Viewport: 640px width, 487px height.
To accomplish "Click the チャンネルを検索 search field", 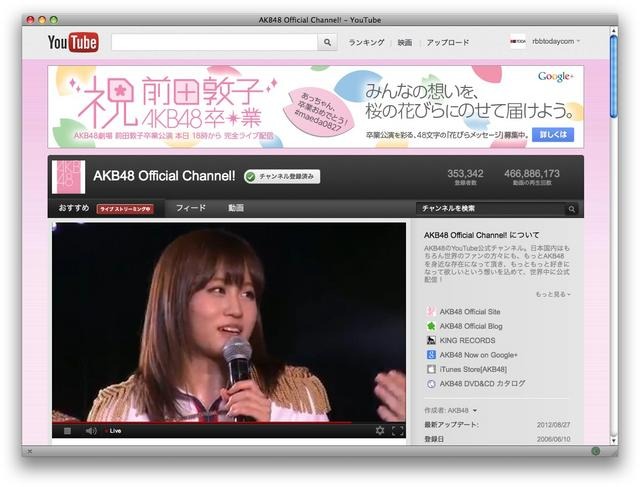I will tap(490, 209).
